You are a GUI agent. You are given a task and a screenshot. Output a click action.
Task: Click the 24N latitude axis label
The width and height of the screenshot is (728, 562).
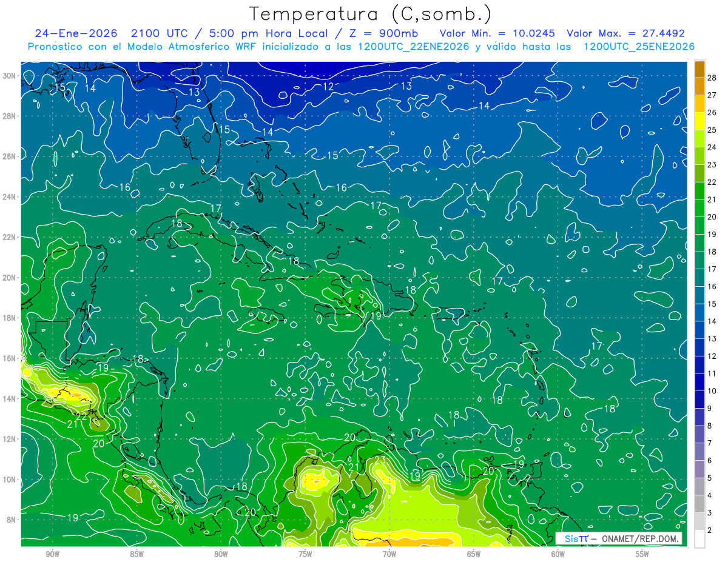point(10,196)
